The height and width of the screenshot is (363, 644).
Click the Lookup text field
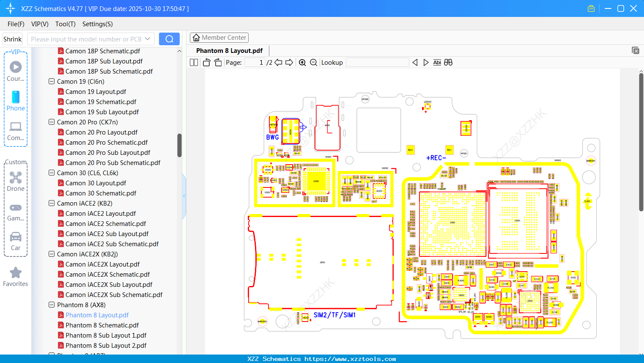coord(378,63)
